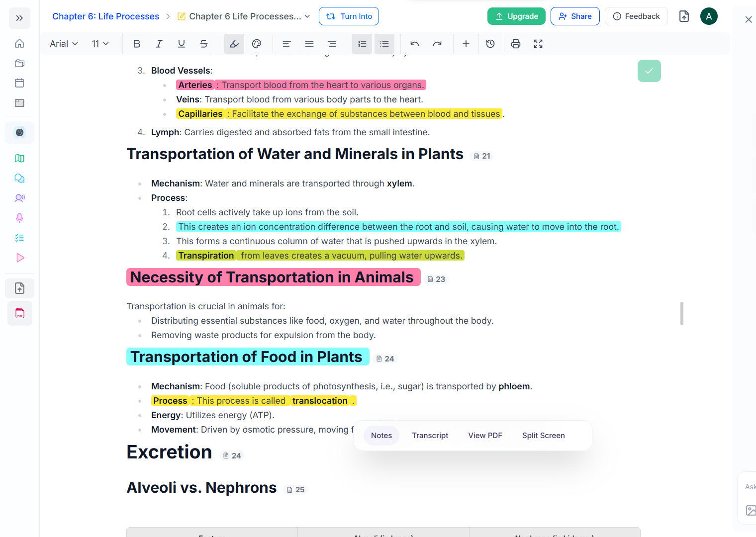The image size is (756, 537).
Task: Align text right
Action: (332, 44)
